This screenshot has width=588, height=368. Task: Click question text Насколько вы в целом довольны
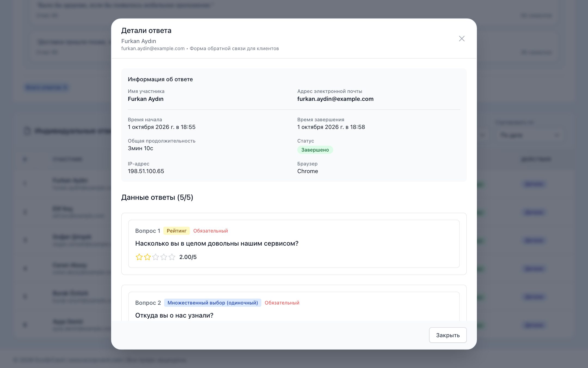click(x=217, y=243)
